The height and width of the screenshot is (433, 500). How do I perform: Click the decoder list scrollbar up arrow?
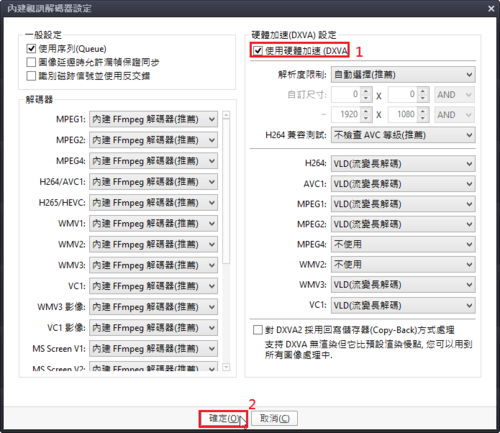(226, 115)
